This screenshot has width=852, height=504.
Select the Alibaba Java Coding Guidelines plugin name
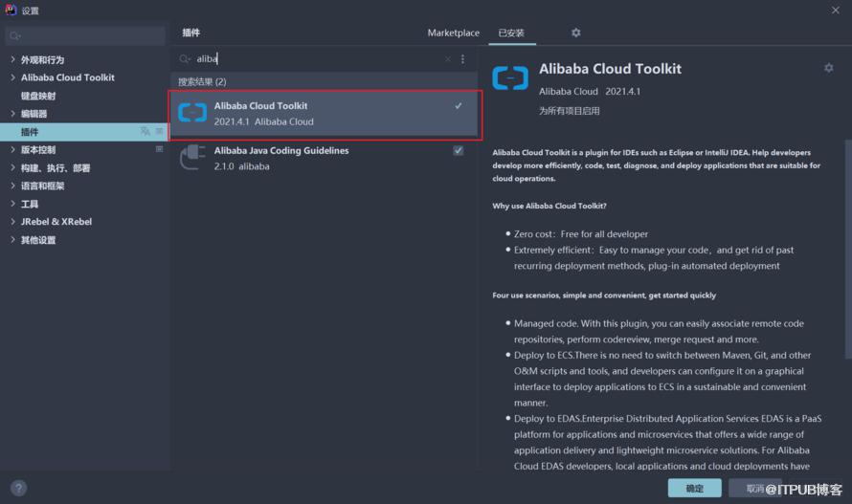(281, 150)
